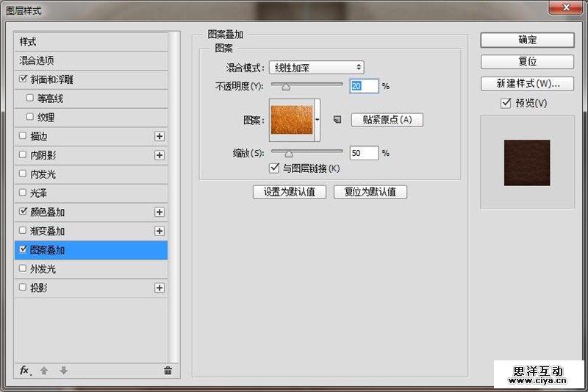Screen dimensions: 588x392
Task: Disable the 斜面和浮雕 checkbox
Action: click(x=23, y=79)
